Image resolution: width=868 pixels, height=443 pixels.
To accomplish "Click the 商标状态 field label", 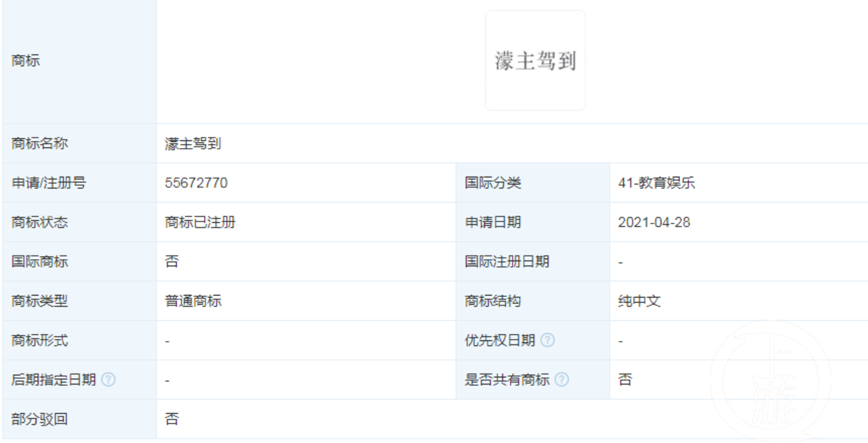I will (x=40, y=223).
